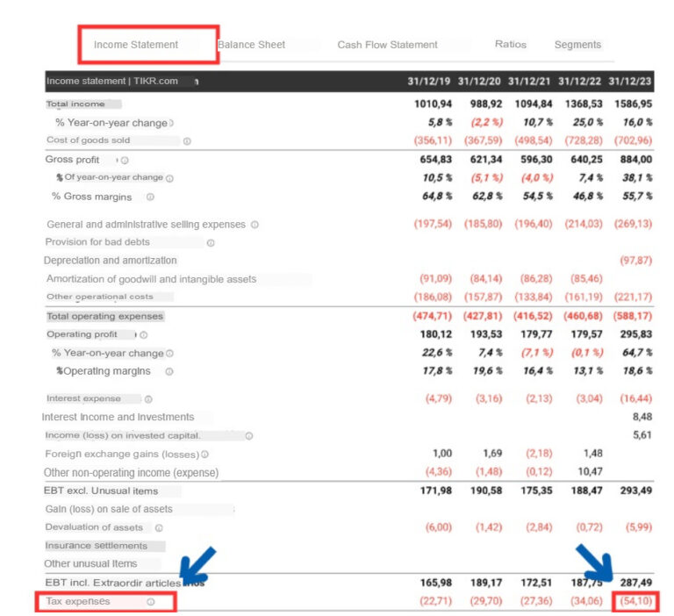Select the Ratios tab

(x=510, y=44)
